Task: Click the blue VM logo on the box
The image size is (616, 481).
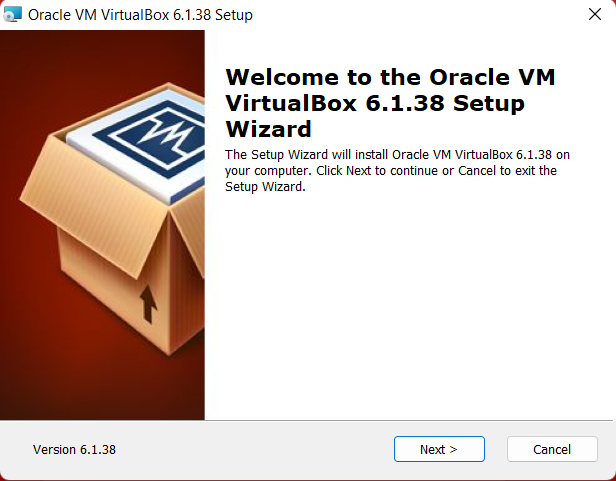Action: 155,138
